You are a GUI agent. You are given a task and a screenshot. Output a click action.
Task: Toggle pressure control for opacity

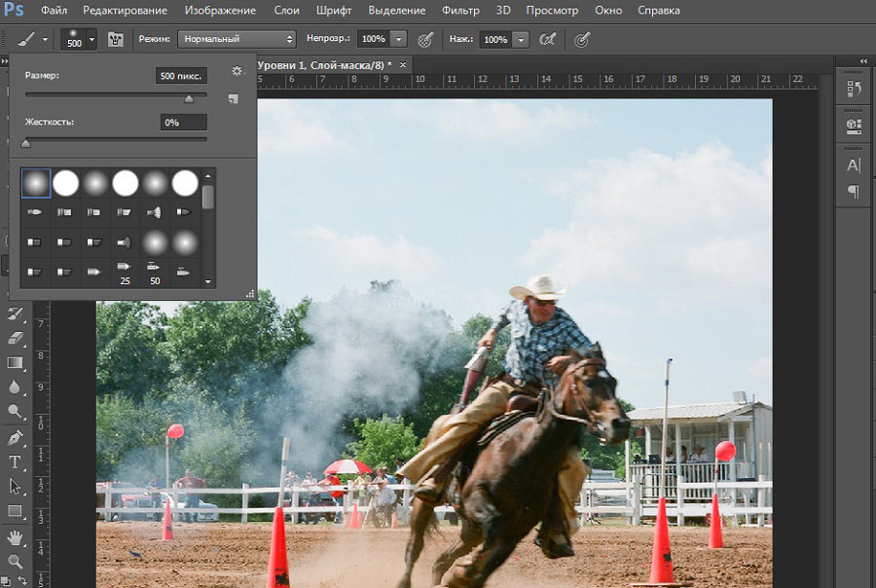[425, 39]
